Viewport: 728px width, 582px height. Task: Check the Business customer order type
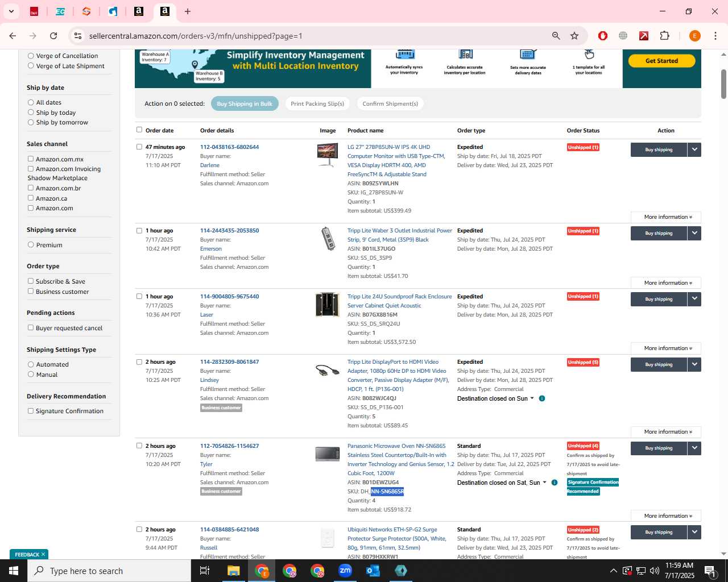pos(31,291)
